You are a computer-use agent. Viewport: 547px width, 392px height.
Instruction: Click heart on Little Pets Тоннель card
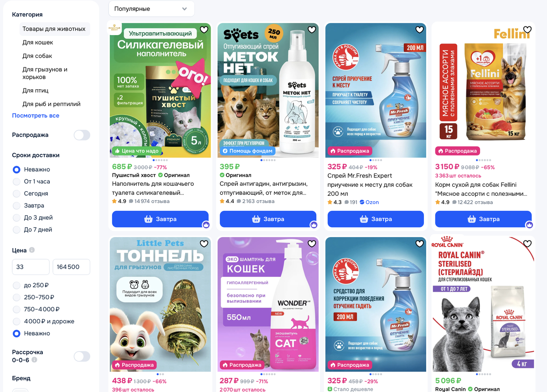tap(204, 244)
